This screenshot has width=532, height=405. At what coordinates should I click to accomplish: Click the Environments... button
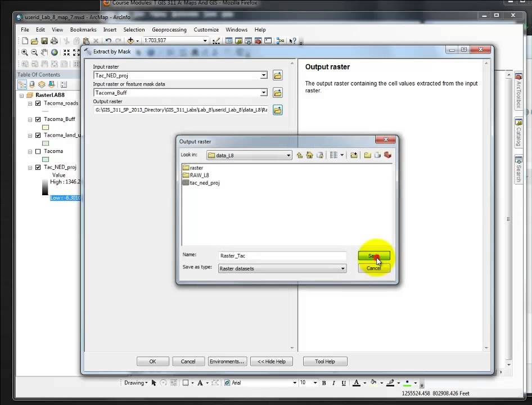click(x=227, y=362)
